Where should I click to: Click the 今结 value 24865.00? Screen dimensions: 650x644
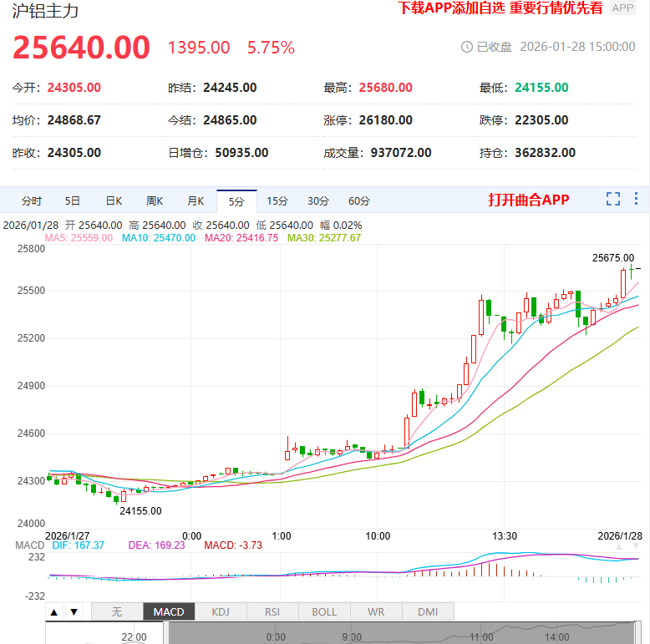point(230,120)
